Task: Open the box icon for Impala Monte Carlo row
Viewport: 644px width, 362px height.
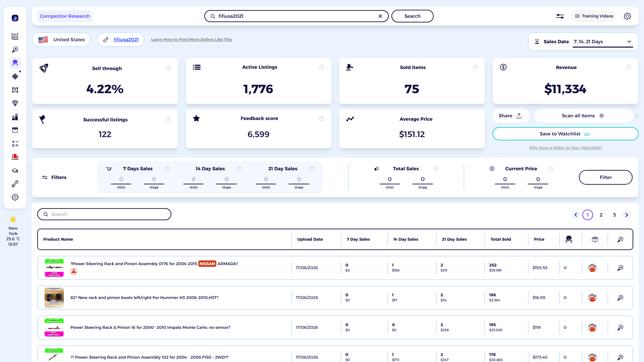Action: [x=592, y=327]
